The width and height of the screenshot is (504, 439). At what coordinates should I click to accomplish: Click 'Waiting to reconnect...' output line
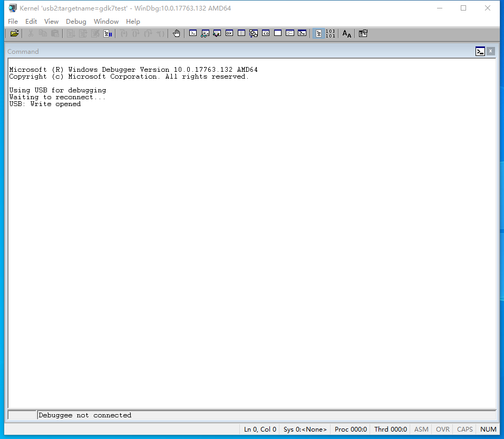pos(57,97)
